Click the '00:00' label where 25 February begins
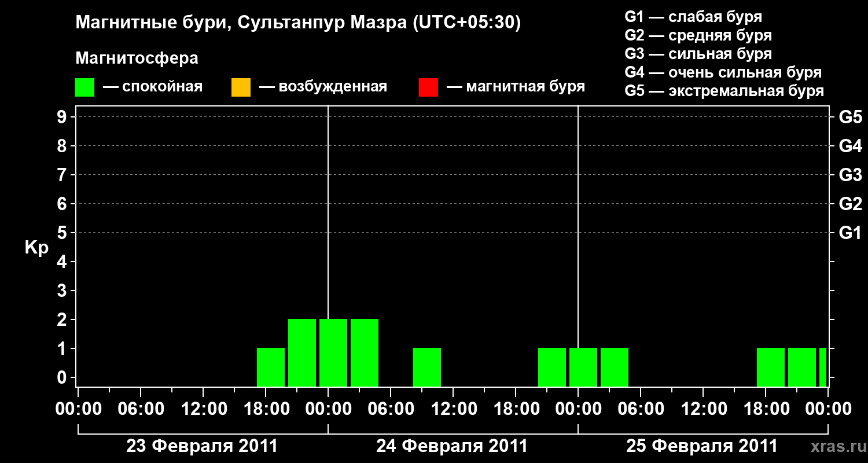Image resolution: width=868 pixels, height=463 pixels. coord(578,409)
